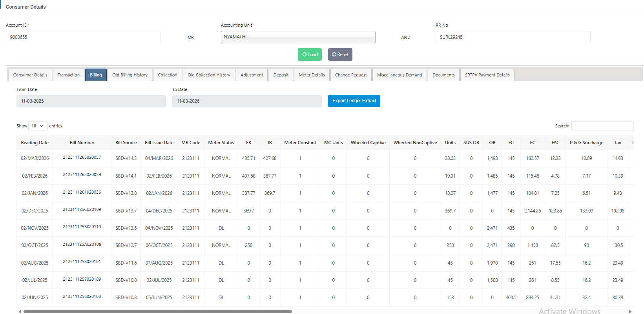644x314 pixels.
Task: Sort by Bill Issue Date column header
Action: [x=159, y=143]
